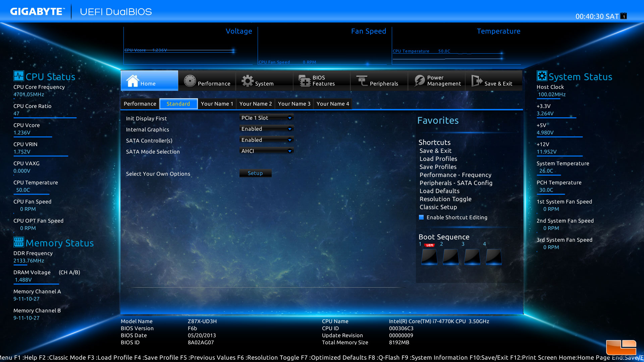Click the BIOS Features chip icon

click(305, 81)
